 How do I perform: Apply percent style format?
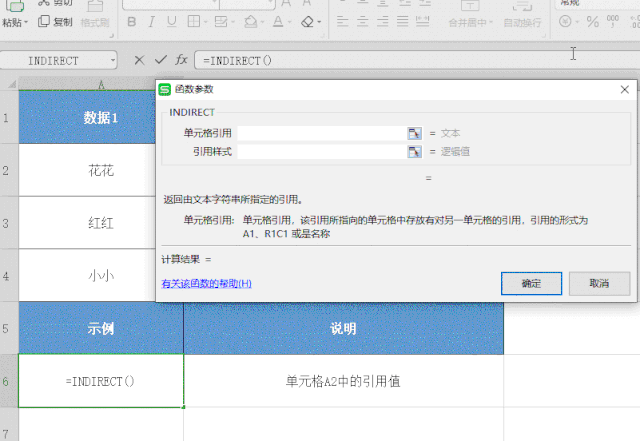593,21
